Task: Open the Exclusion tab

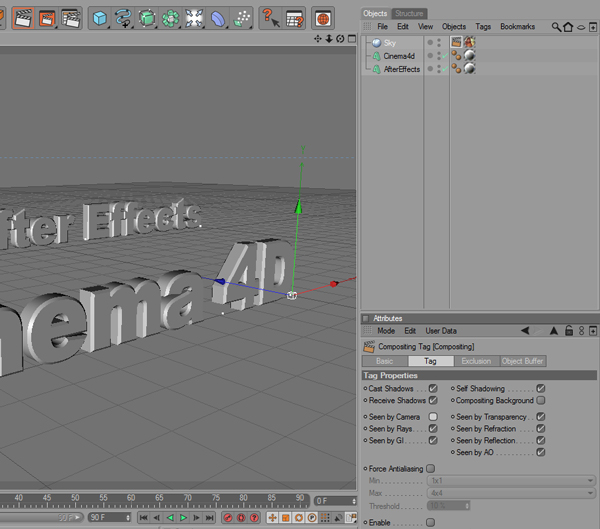Action: click(x=476, y=361)
